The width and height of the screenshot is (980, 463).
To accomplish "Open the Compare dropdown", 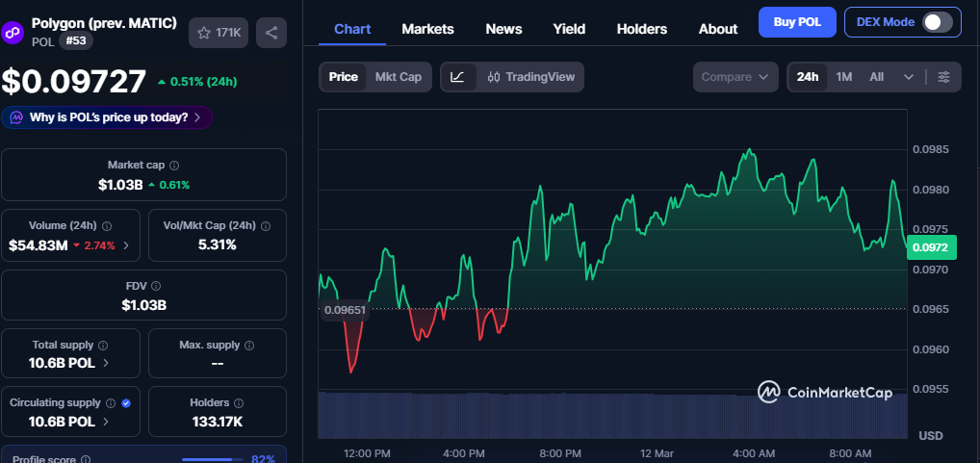I will click(735, 77).
